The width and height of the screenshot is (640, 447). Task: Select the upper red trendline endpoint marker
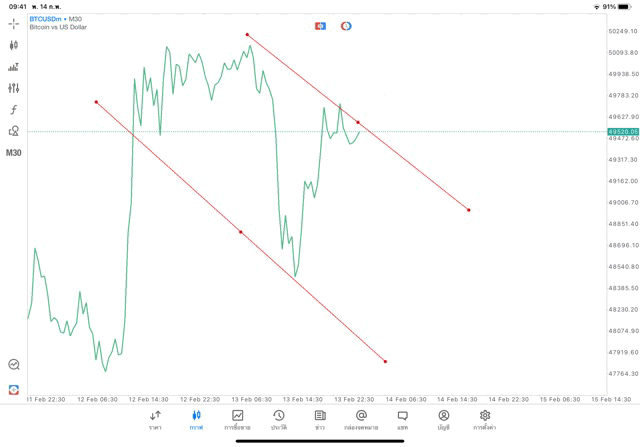247,35
